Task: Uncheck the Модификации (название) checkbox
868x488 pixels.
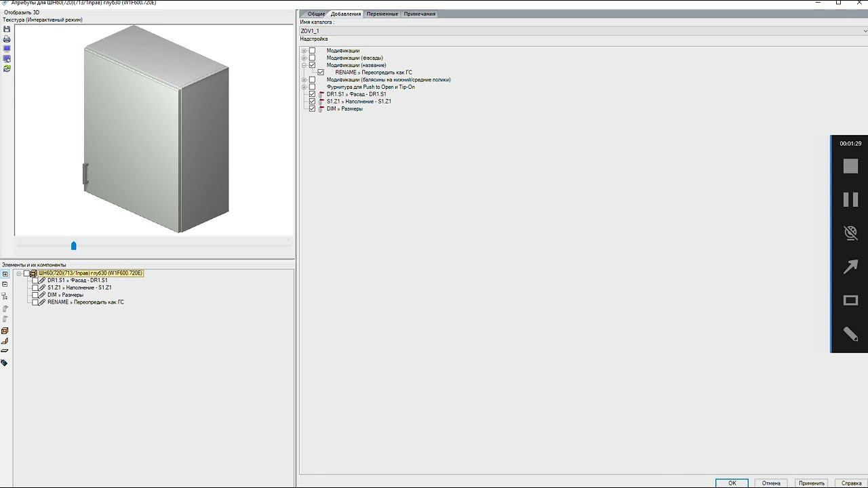Action: coord(312,65)
